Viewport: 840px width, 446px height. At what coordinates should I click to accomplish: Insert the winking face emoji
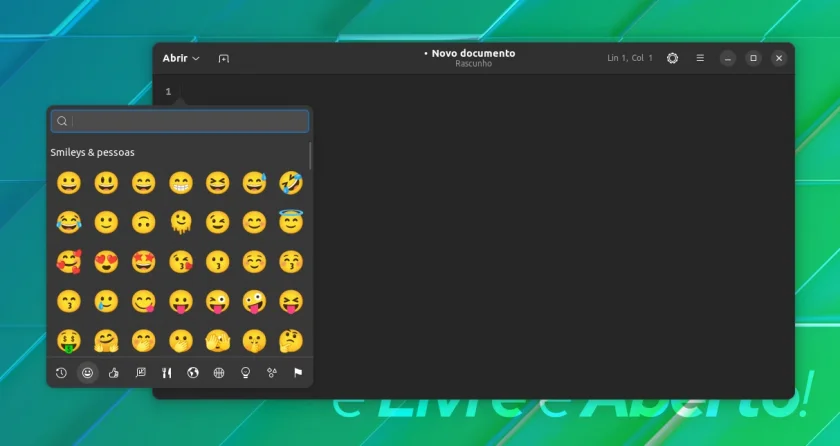click(x=218, y=222)
